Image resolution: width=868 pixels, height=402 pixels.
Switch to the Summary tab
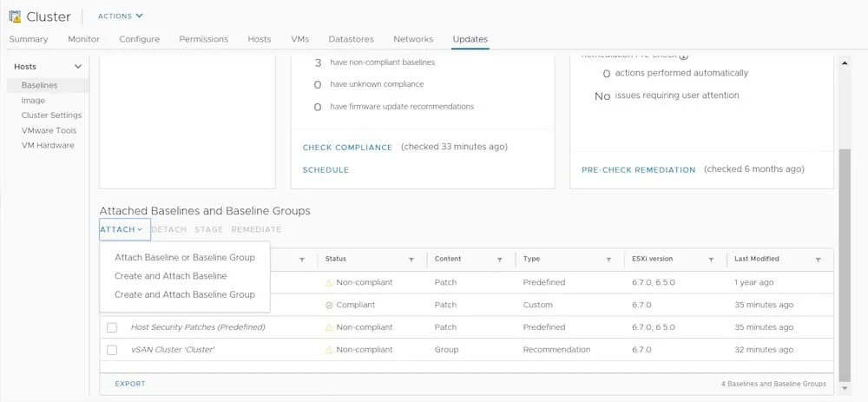pos(29,39)
